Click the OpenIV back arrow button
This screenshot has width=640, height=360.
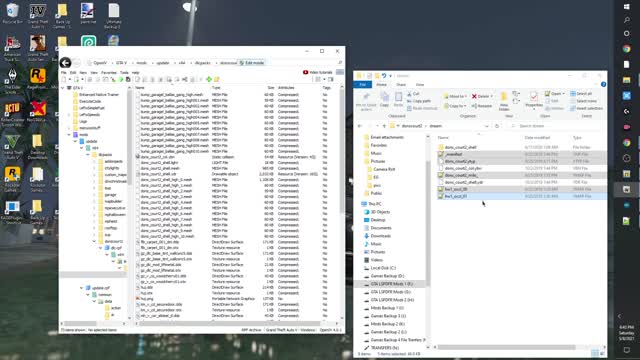pos(65,62)
